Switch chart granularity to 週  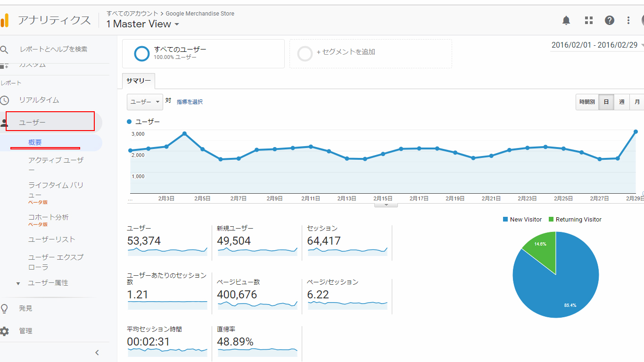click(x=622, y=102)
